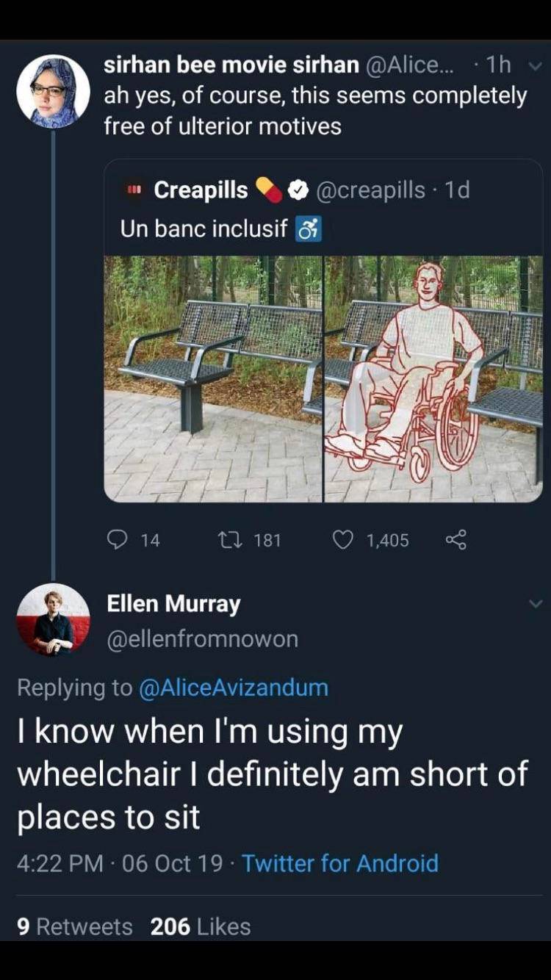Click the Ellen Murray display name

pyautogui.click(x=173, y=604)
